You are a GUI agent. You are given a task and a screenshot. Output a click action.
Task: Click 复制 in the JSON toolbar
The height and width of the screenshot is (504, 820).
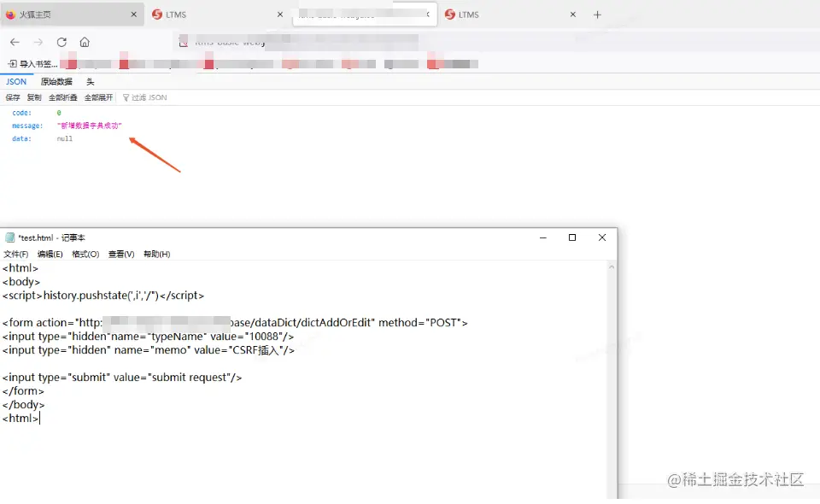click(x=34, y=97)
